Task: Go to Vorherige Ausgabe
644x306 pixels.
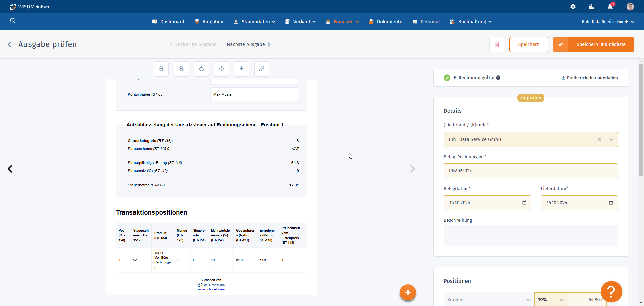Action: 193,44
